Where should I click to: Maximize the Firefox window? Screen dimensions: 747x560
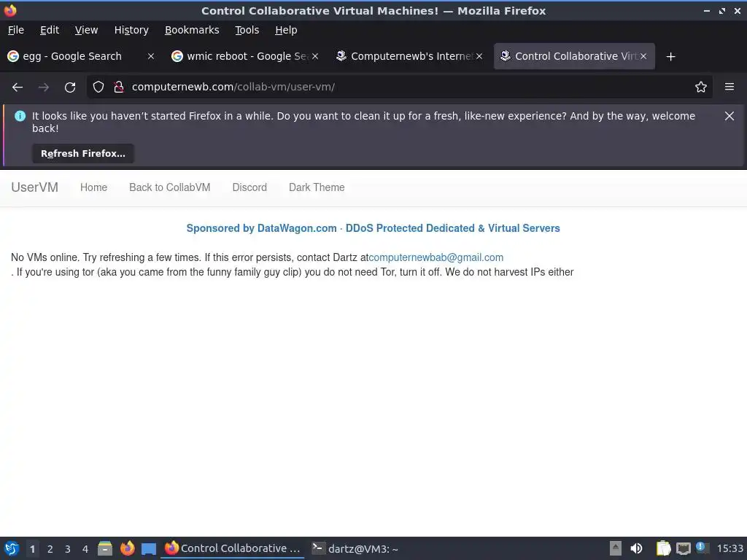point(722,11)
